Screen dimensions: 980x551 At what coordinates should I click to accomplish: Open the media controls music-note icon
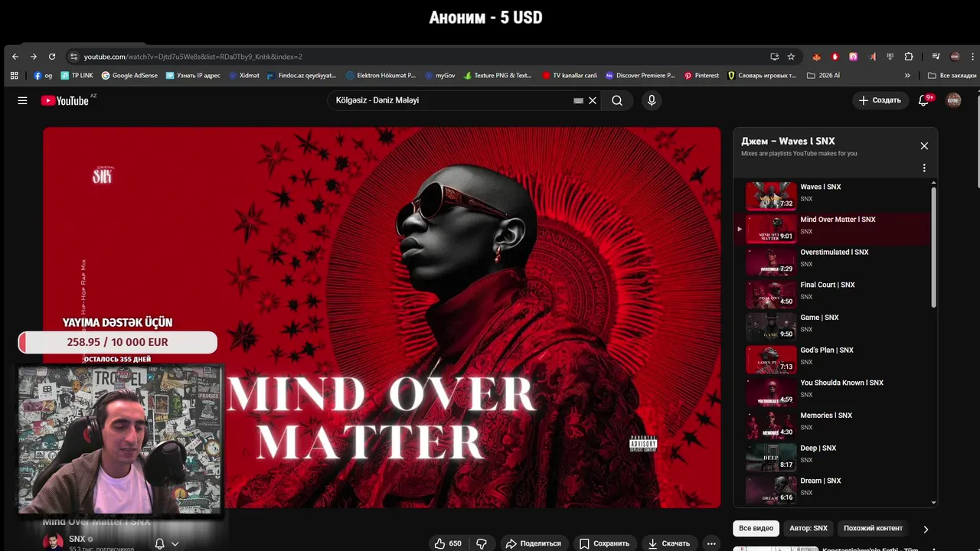pos(936,57)
